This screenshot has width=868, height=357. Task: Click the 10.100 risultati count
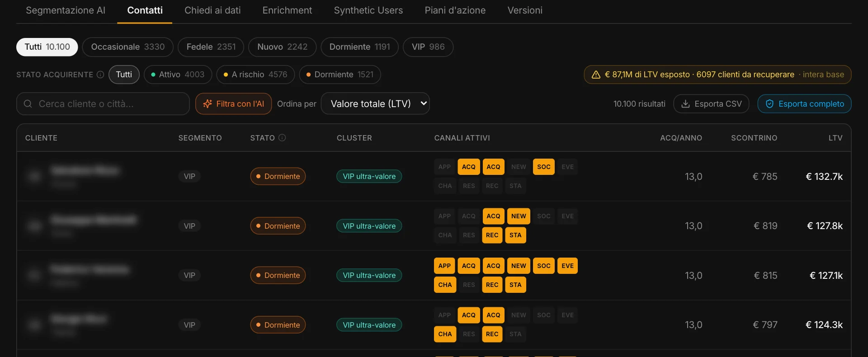pyautogui.click(x=639, y=104)
